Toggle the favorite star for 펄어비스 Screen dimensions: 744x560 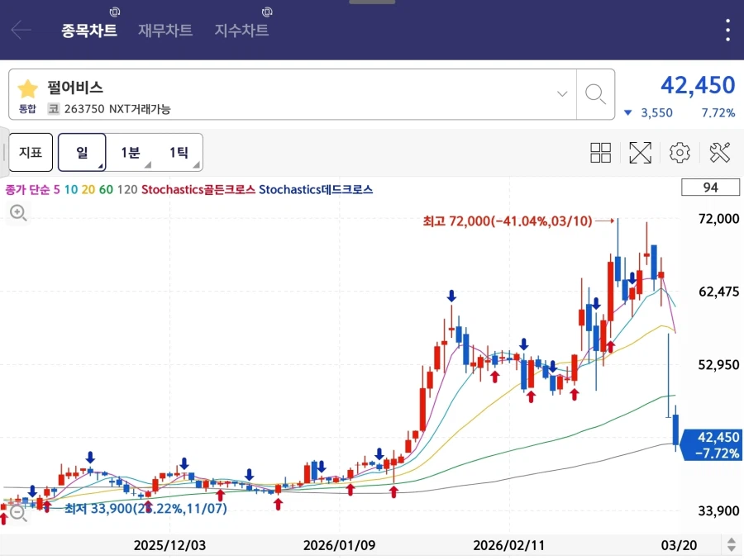pyautogui.click(x=28, y=88)
